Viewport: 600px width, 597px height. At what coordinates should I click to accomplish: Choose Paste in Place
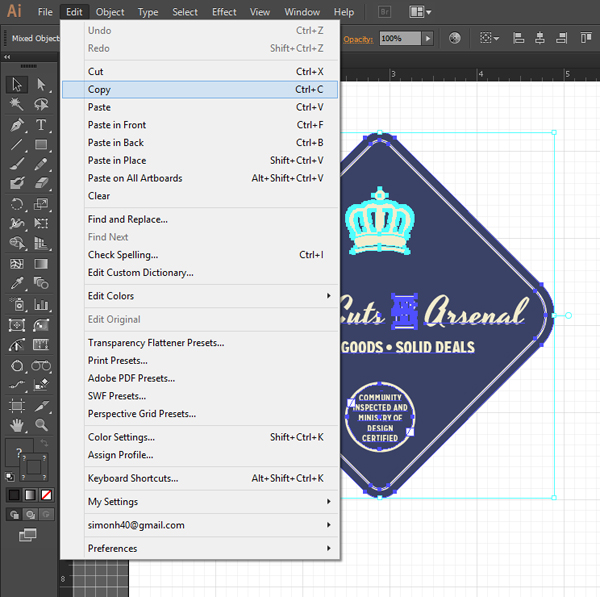pyautogui.click(x=200, y=160)
